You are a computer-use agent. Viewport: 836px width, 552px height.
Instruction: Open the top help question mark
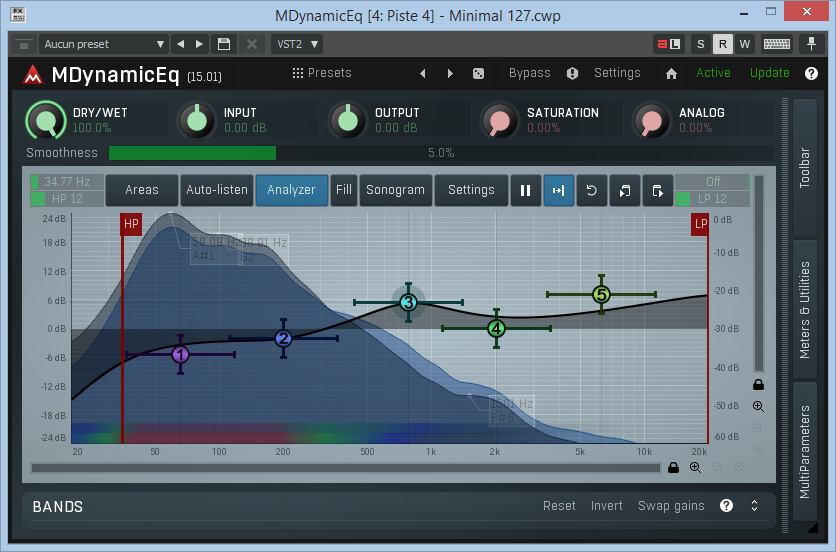tap(811, 74)
